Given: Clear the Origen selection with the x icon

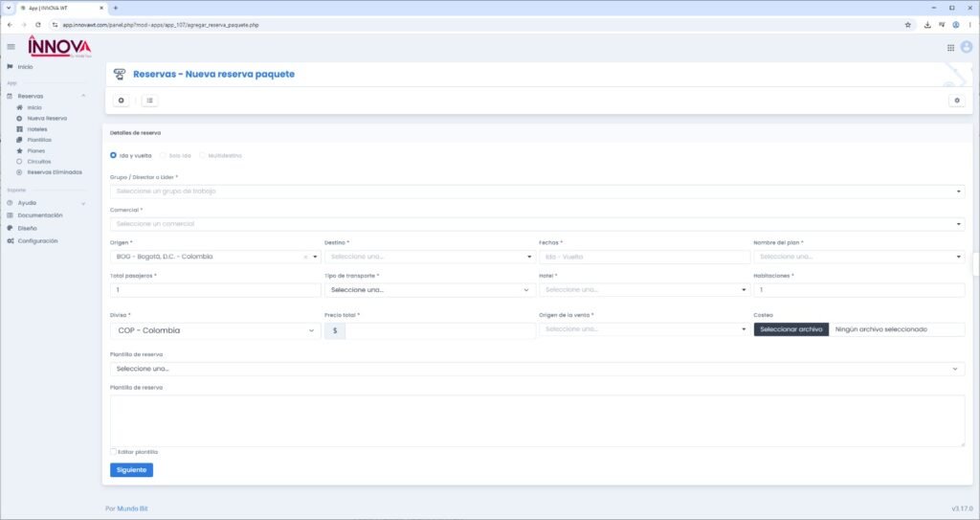Looking at the screenshot, I should coord(305,258).
